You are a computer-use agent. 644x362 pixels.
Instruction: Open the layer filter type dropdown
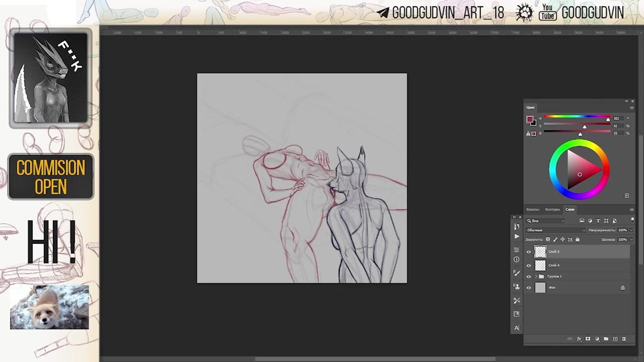(546, 221)
